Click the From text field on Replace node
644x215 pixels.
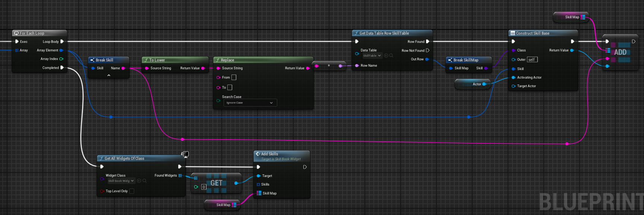click(x=234, y=78)
